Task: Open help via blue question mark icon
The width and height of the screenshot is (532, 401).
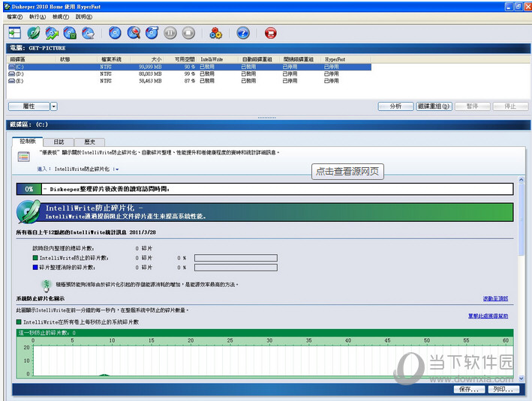Action: (243, 33)
